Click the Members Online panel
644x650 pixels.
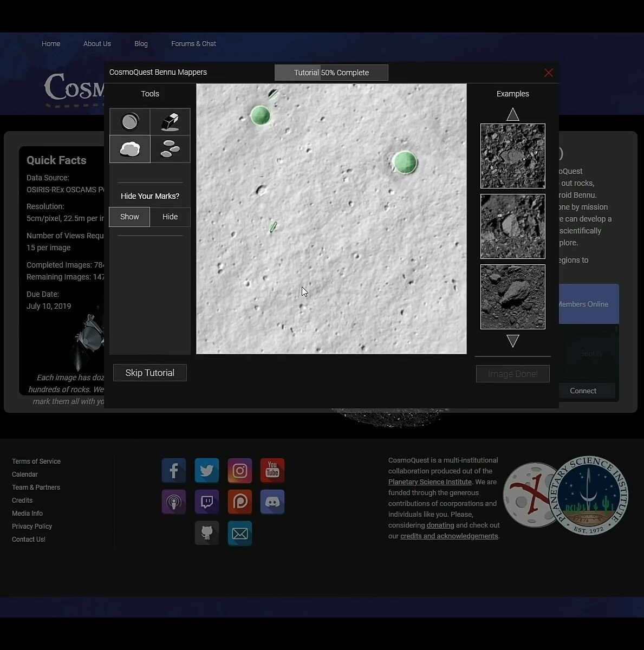click(589, 304)
